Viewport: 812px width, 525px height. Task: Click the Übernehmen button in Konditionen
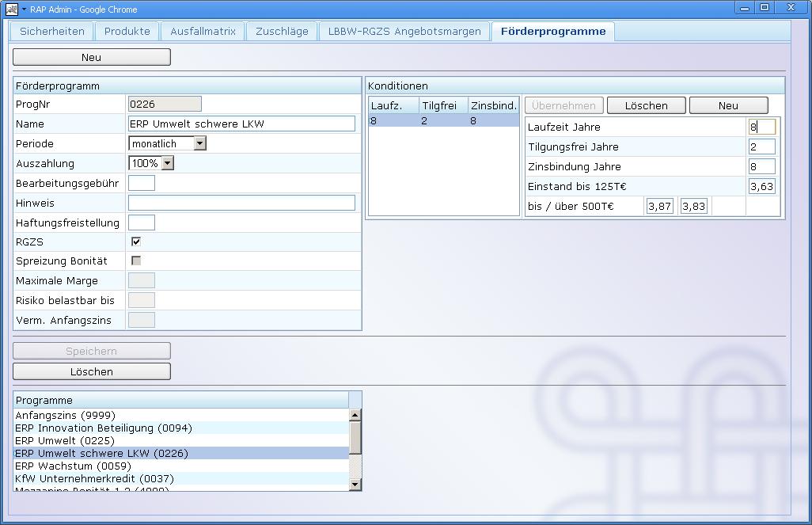(x=564, y=106)
